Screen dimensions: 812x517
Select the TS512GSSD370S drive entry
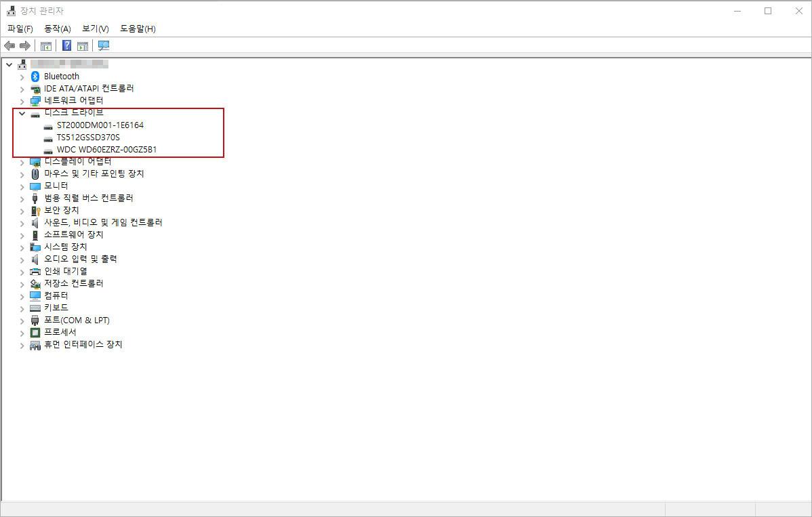88,138
